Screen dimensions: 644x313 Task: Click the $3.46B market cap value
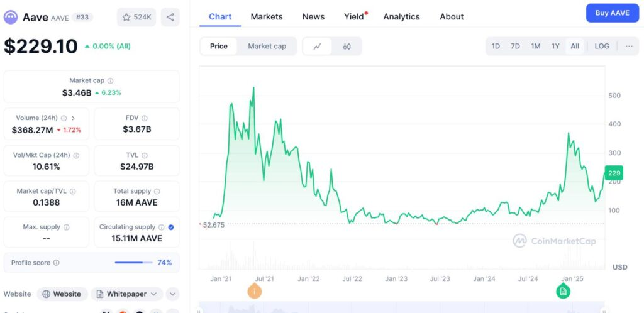tap(77, 93)
